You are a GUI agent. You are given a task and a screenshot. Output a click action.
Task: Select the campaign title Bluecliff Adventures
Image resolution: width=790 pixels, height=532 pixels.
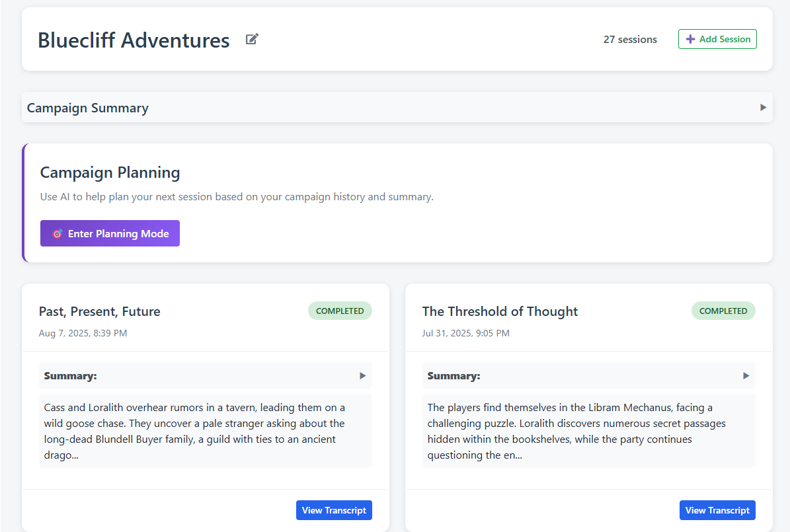[x=134, y=40]
